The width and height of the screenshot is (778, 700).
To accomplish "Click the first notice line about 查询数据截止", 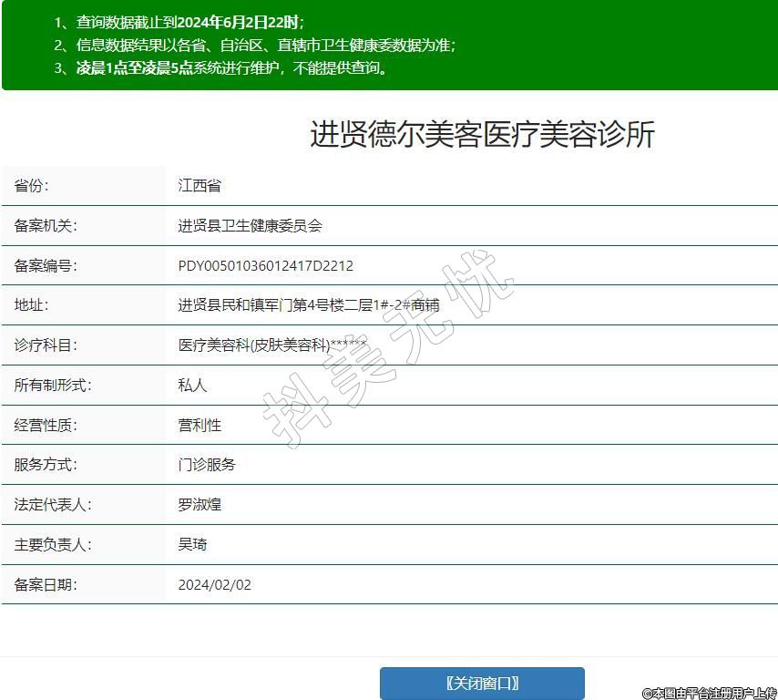I will point(179,23).
